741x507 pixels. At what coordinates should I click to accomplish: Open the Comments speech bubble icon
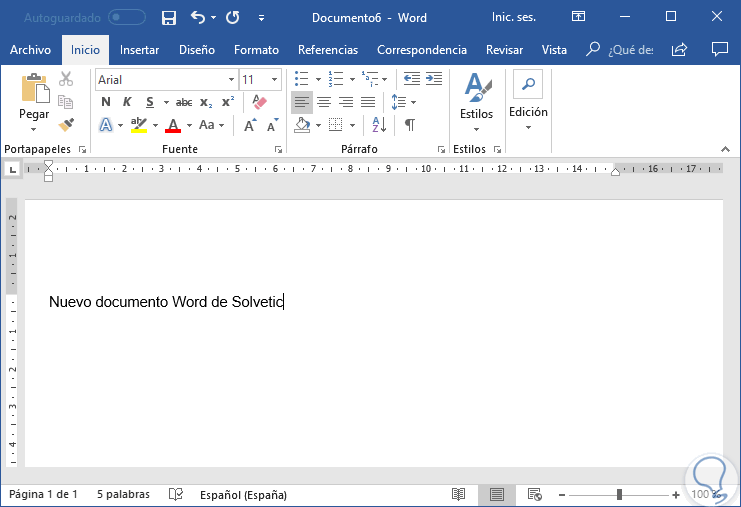point(720,49)
